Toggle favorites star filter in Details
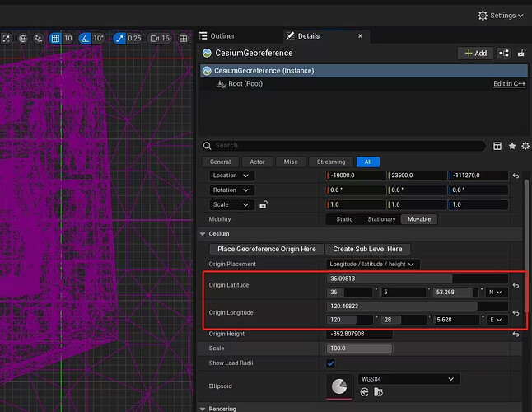532x412 pixels. click(x=512, y=146)
